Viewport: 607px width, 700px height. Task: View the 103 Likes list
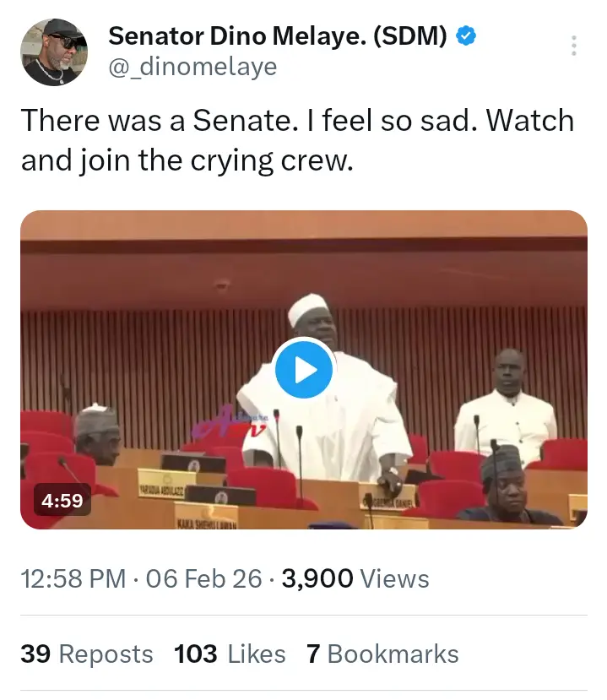point(230,654)
